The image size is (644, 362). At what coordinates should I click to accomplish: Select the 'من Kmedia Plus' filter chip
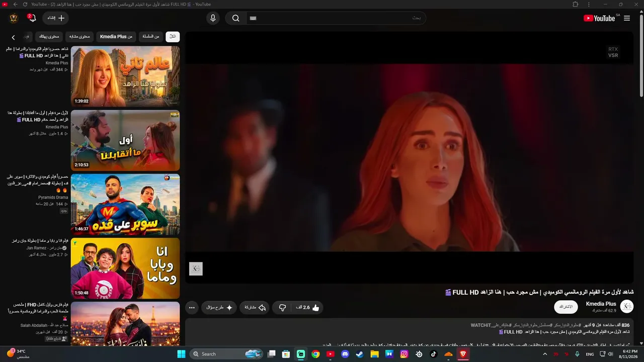[x=116, y=36]
